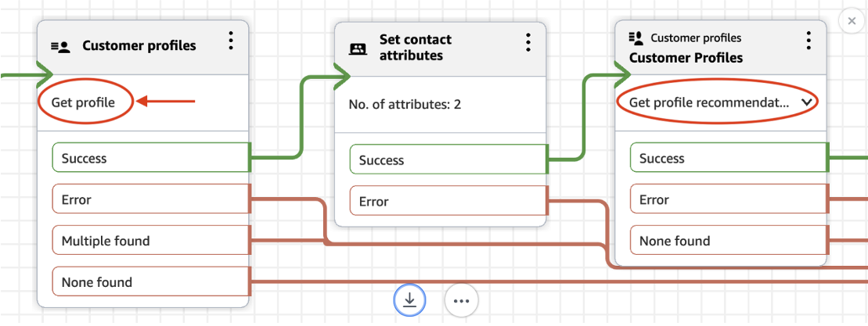Open the ellipsis more options button
This screenshot has width=868, height=326.
click(461, 300)
